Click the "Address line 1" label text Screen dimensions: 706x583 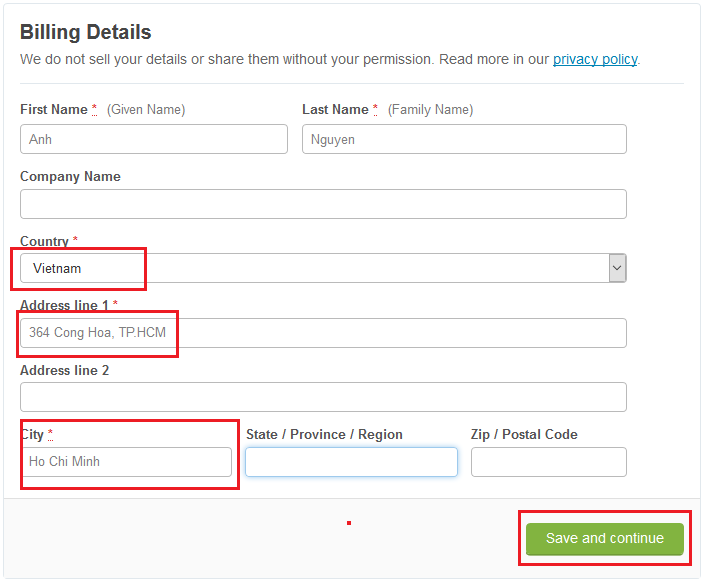[x=64, y=304]
